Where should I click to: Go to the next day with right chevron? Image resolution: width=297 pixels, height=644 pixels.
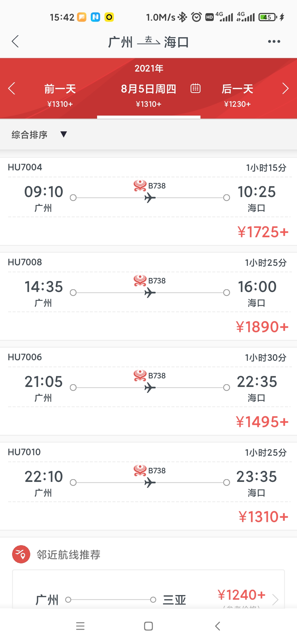coord(285,89)
